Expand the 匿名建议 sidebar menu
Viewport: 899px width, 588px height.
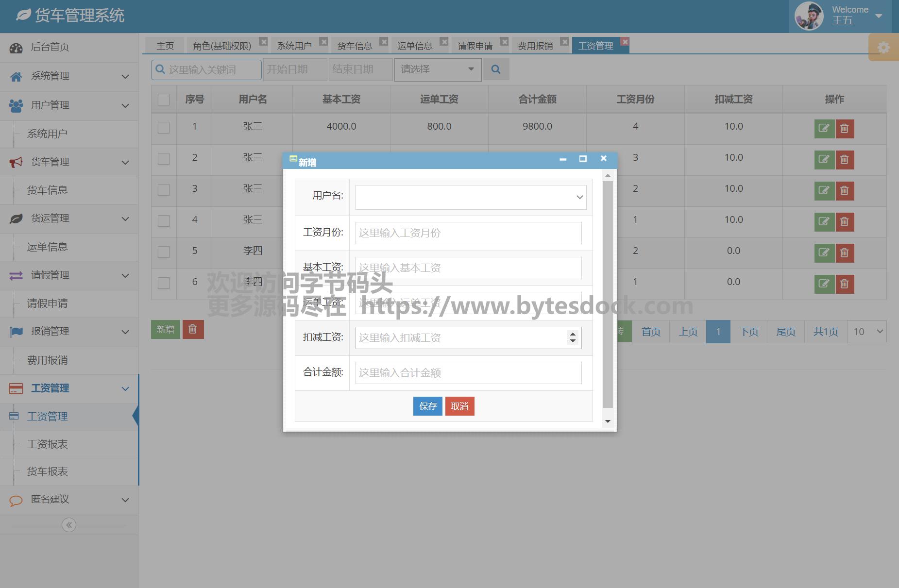tap(69, 500)
